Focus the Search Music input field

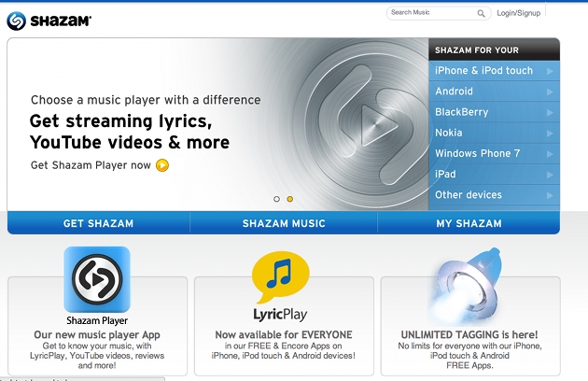[x=431, y=13]
